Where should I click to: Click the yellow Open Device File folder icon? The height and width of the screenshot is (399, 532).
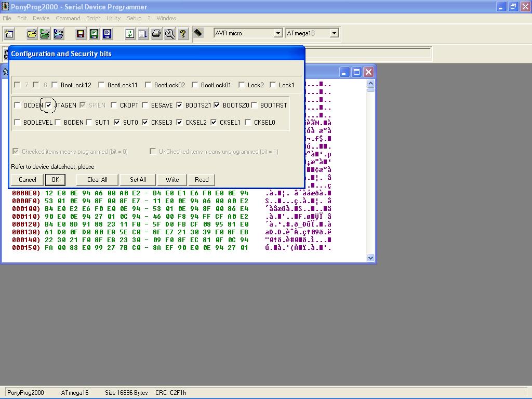tap(32, 34)
